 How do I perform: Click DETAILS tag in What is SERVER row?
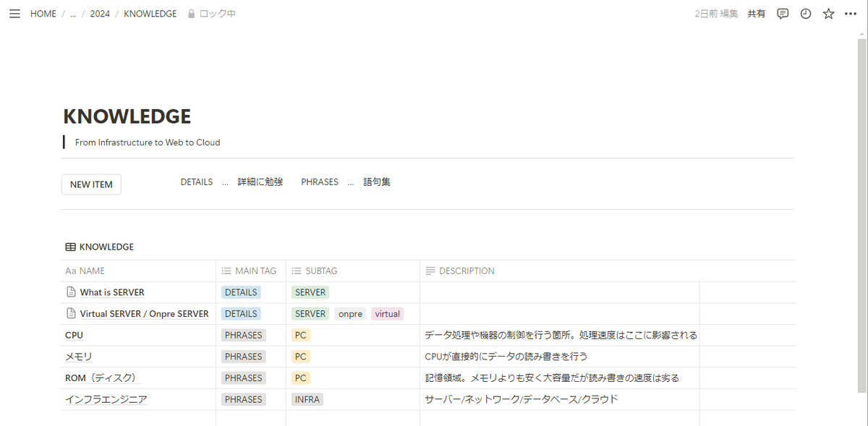(x=241, y=292)
